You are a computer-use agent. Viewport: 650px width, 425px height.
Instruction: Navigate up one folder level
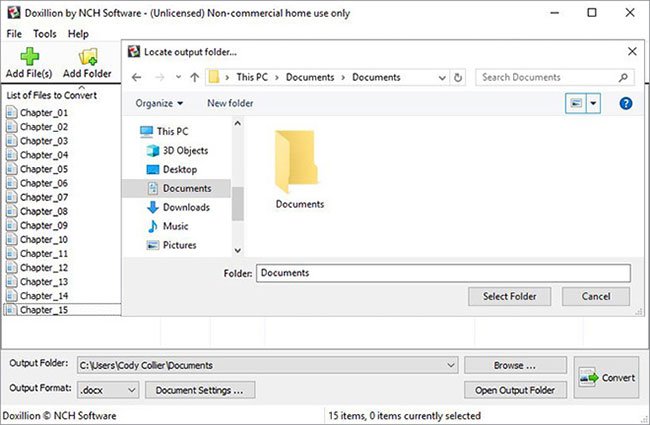pos(194,78)
